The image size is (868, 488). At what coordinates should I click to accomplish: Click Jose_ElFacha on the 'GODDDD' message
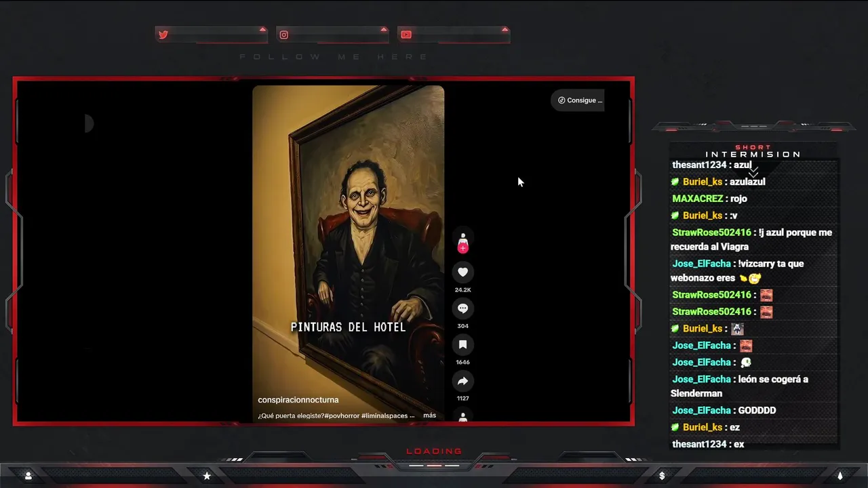coord(701,410)
